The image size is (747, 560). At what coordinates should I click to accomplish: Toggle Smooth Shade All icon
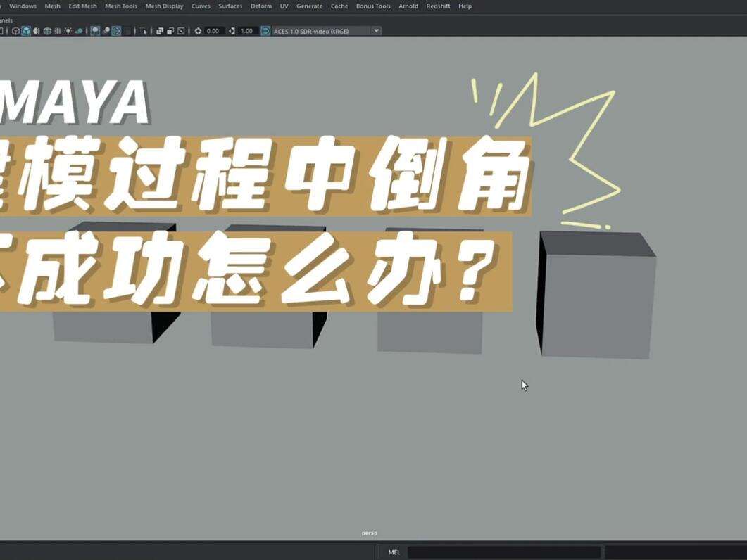point(26,31)
